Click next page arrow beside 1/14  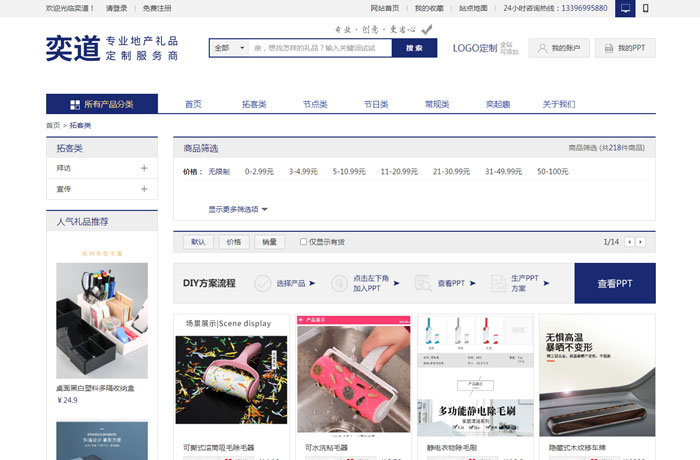(x=641, y=241)
